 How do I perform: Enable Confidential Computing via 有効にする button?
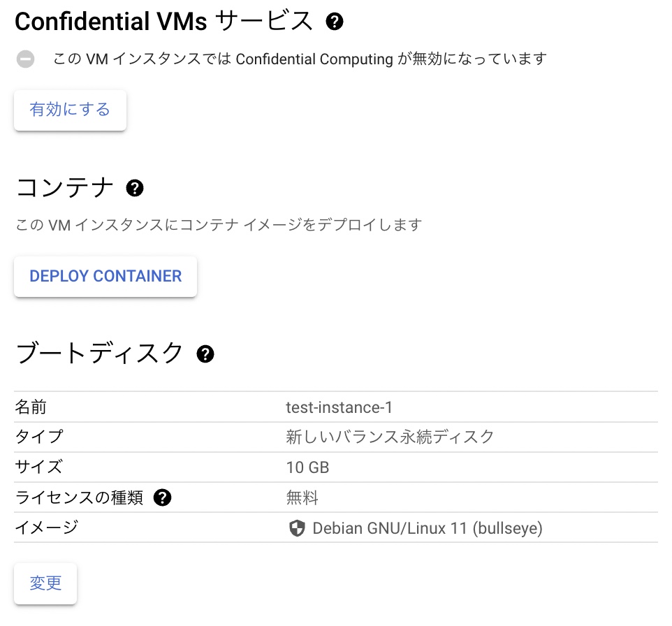point(69,109)
